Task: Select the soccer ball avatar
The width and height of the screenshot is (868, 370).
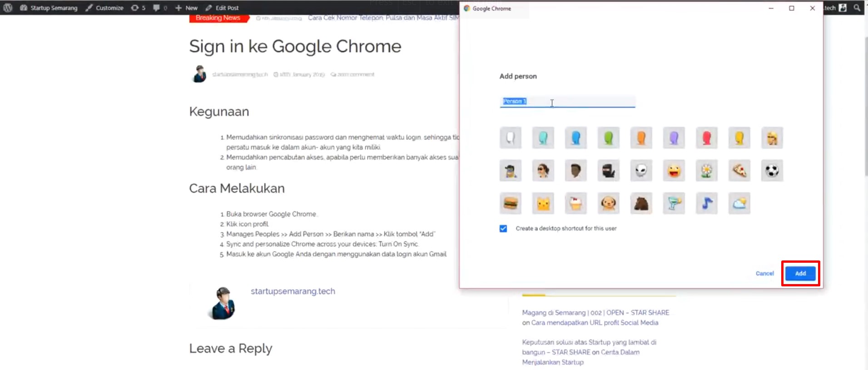Action: [x=772, y=170]
